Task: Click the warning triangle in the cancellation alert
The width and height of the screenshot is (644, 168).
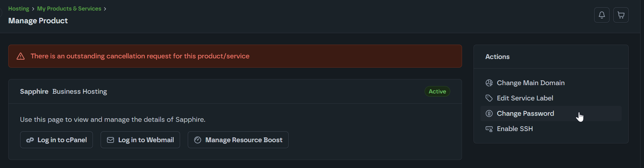Action: pos(21,56)
